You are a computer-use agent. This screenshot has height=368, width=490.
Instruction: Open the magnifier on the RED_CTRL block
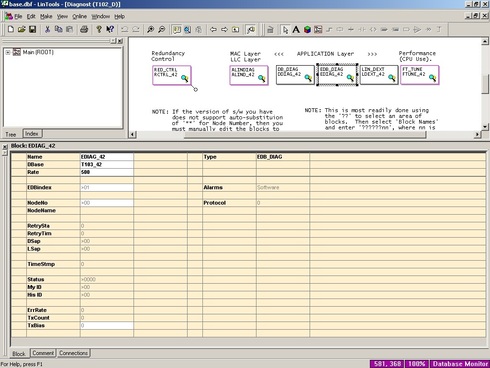point(184,78)
